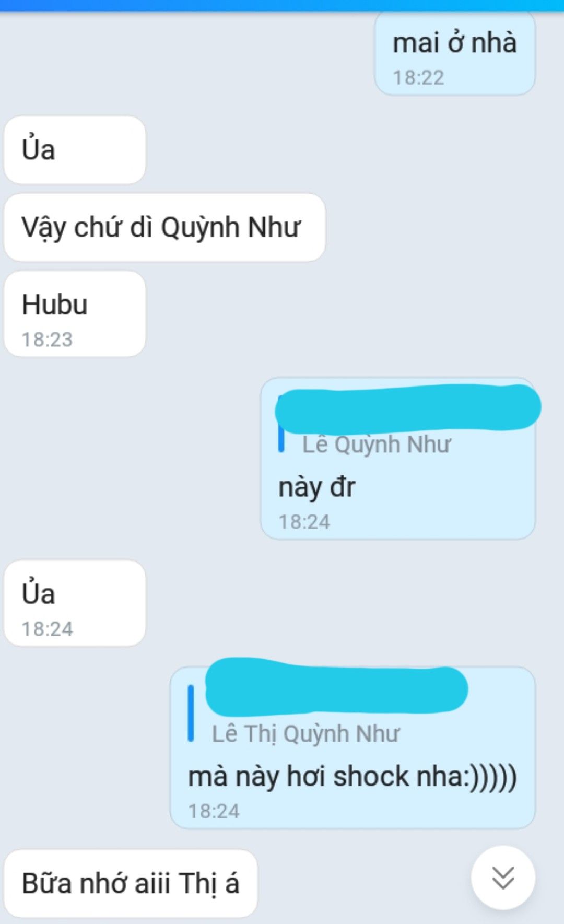Image resolution: width=564 pixels, height=924 pixels.
Task: Select the first 'Ủa' message bubble
Action: pos(75,150)
